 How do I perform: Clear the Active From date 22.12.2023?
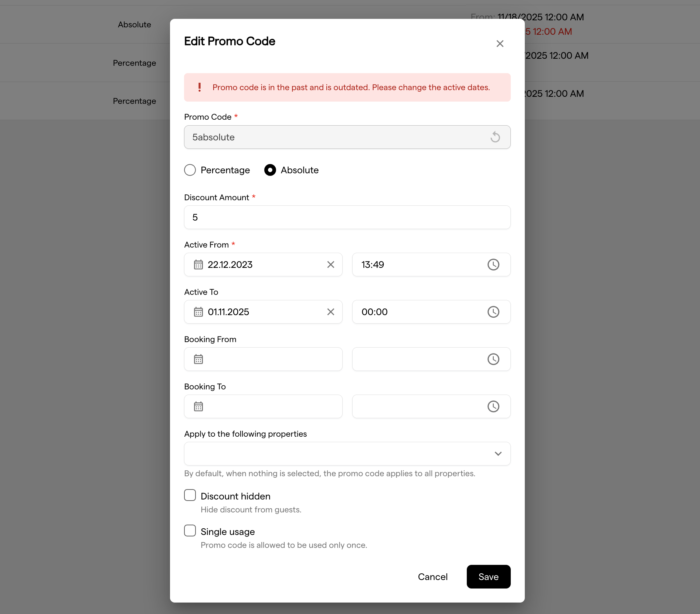point(330,265)
